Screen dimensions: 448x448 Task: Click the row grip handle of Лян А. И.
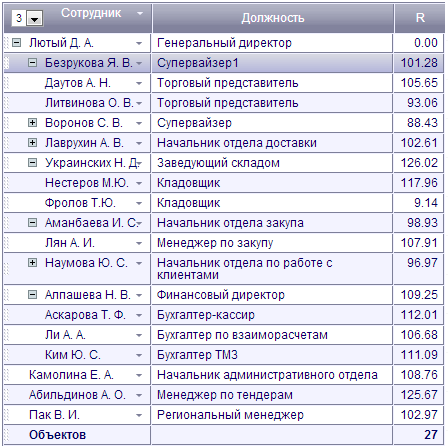coord(6,243)
